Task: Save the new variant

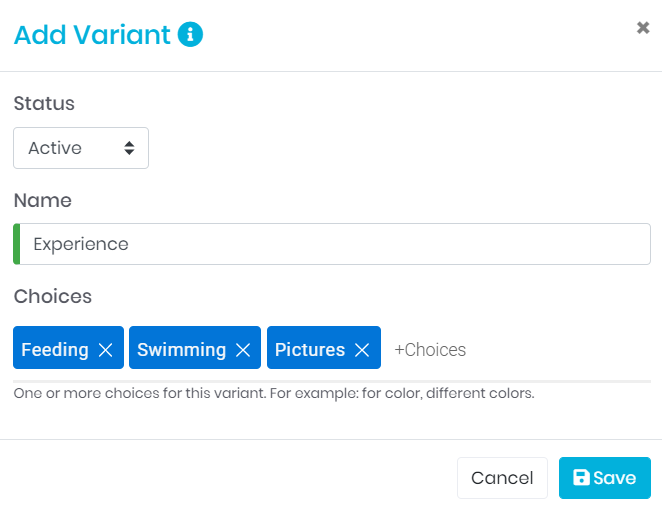Action: coord(604,478)
